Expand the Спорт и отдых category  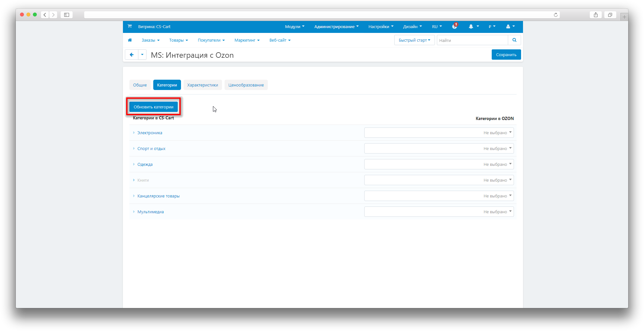coord(134,148)
